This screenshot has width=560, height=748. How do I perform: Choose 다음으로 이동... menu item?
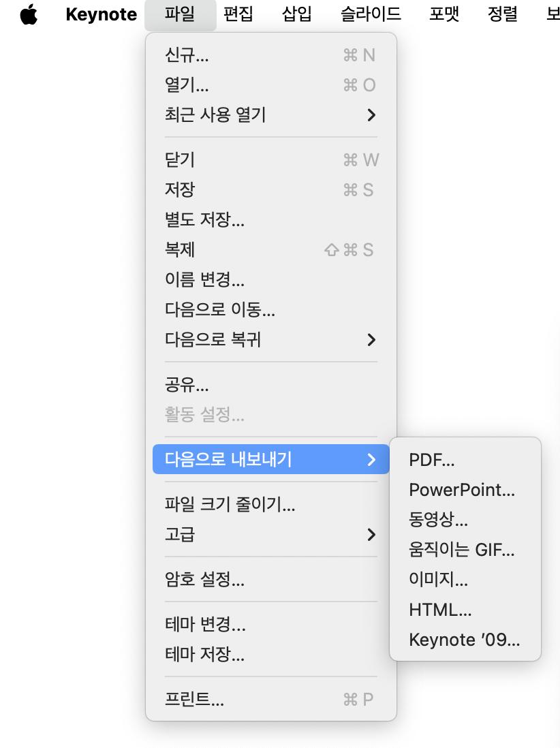pos(271,309)
